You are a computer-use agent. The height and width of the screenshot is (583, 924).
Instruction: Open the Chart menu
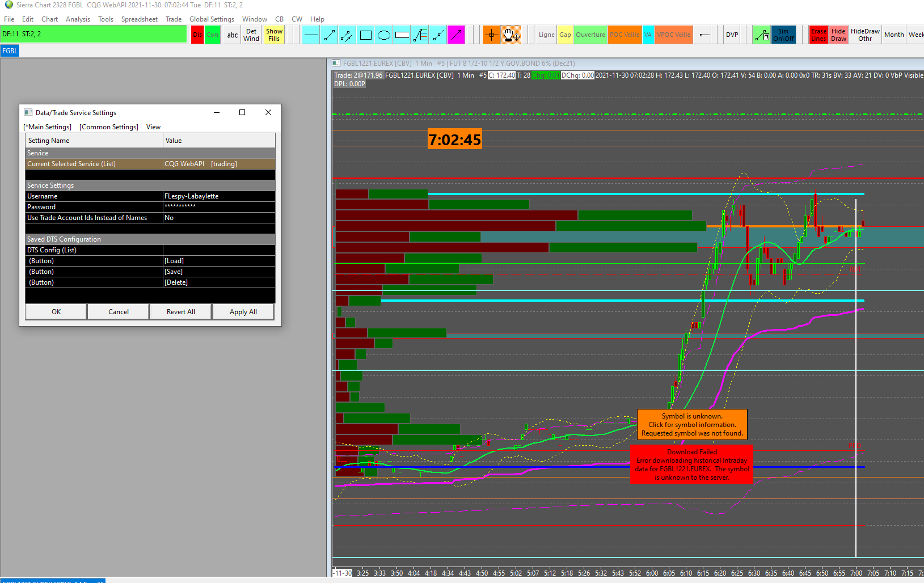pyautogui.click(x=49, y=19)
